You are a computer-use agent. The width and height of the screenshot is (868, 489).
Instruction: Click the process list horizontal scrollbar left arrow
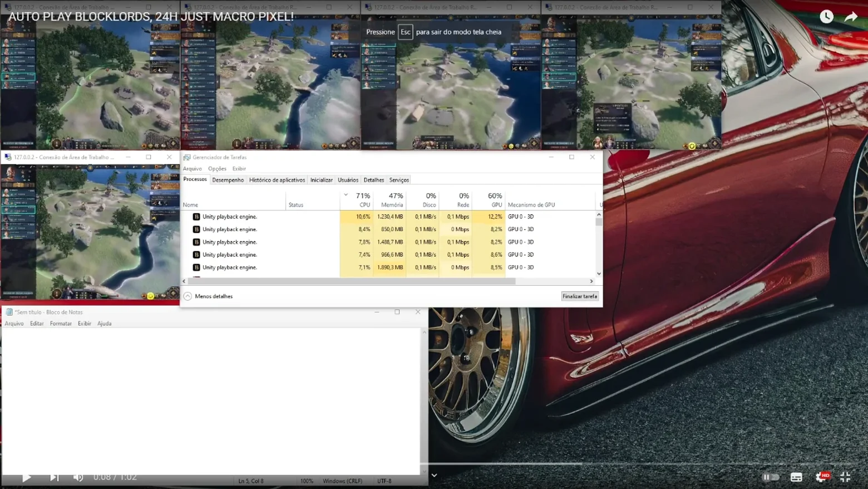tap(184, 281)
